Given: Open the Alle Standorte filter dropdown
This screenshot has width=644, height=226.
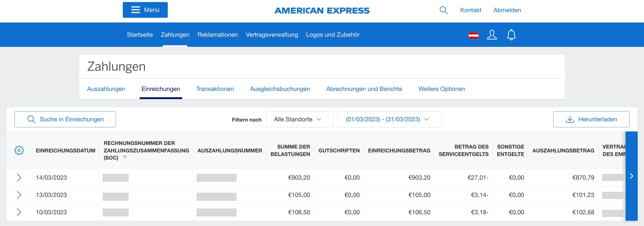Looking at the screenshot, I should point(300,119).
